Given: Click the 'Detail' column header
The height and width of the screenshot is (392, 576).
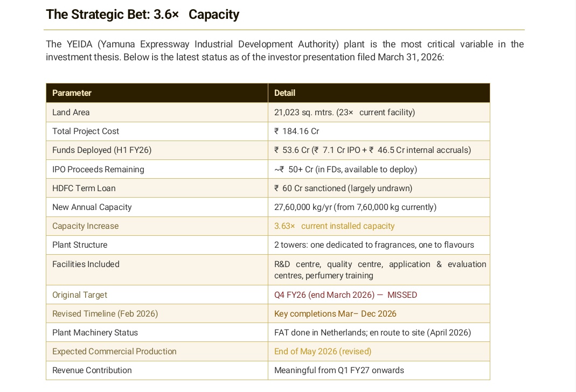Looking at the screenshot, I should pos(379,93).
